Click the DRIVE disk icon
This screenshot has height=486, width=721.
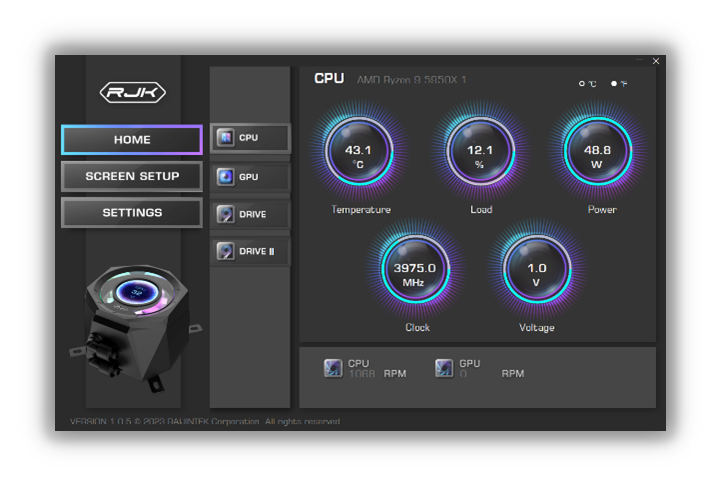click(226, 214)
